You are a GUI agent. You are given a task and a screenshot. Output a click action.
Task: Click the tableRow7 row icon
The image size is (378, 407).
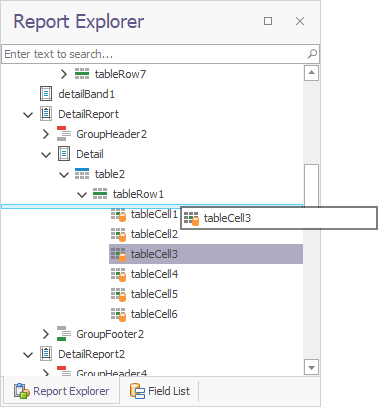point(82,74)
